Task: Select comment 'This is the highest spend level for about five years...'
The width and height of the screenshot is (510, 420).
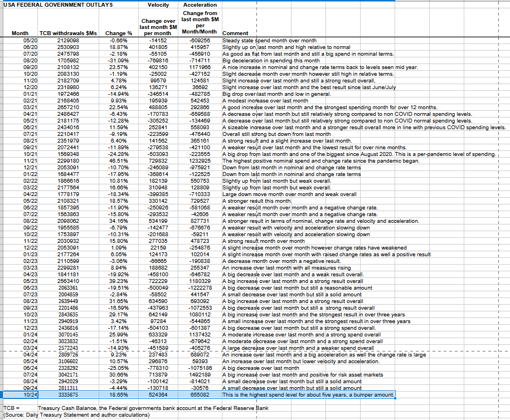Action: (308, 395)
